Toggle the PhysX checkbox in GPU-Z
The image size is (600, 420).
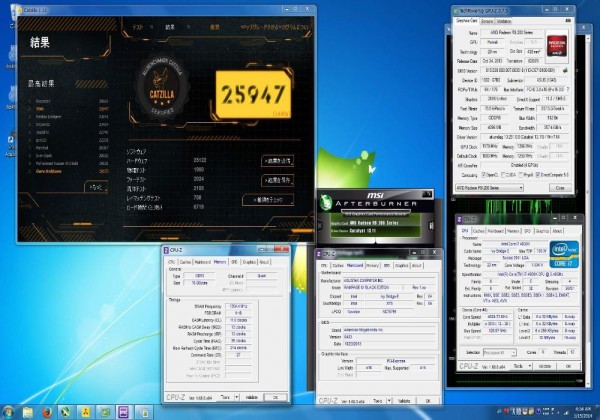click(x=521, y=175)
